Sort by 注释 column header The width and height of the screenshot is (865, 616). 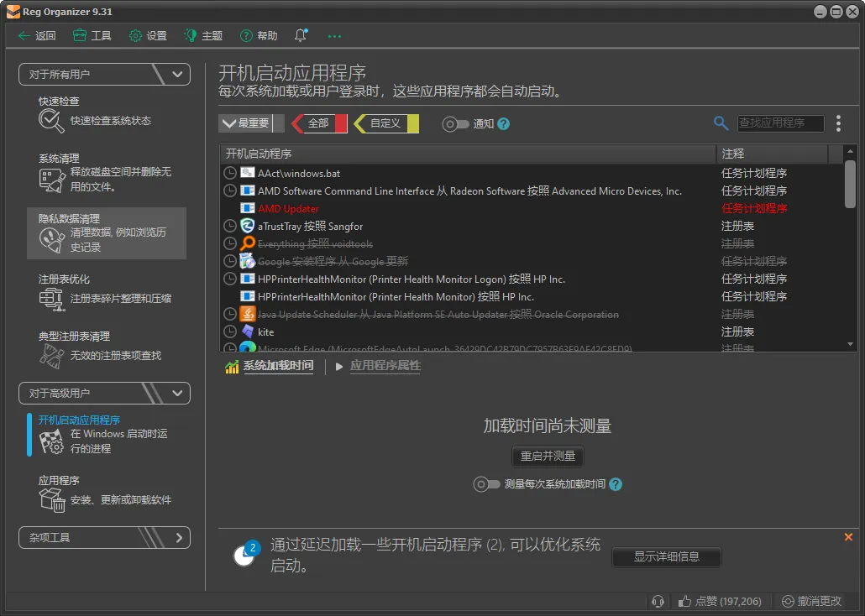click(x=772, y=154)
